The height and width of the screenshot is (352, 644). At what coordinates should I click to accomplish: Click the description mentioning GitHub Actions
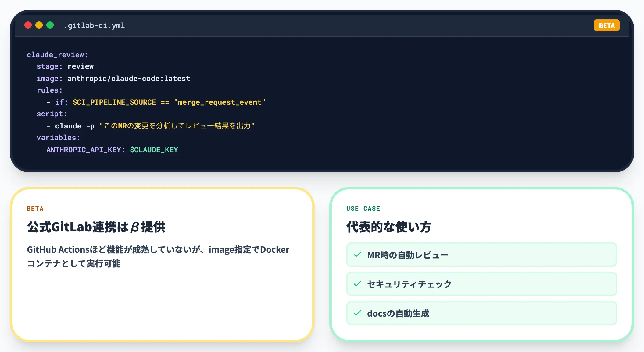tap(158, 256)
